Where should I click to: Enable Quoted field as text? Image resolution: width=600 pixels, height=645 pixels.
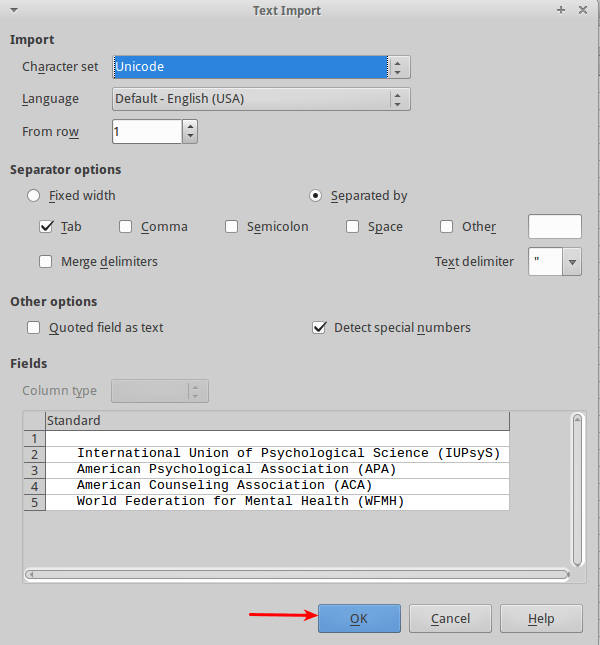pos(34,327)
